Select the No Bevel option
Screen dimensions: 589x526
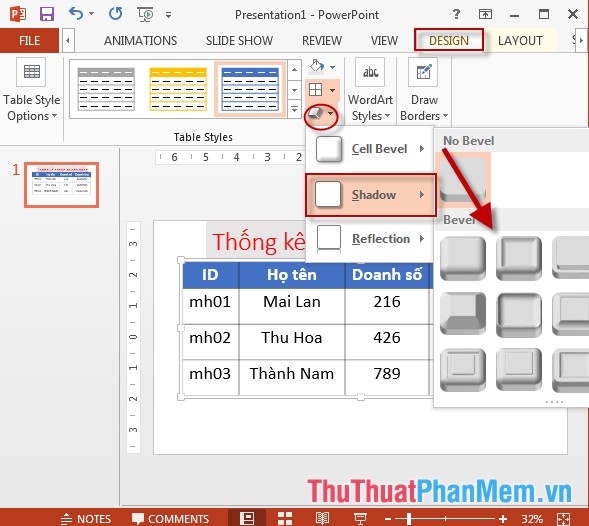point(463,180)
